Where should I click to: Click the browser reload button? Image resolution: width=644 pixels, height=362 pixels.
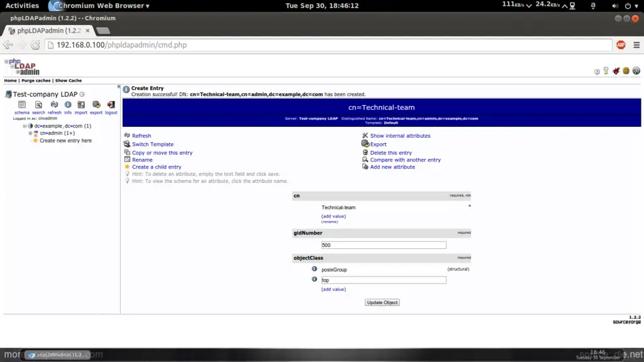click(x=35, y=45)
